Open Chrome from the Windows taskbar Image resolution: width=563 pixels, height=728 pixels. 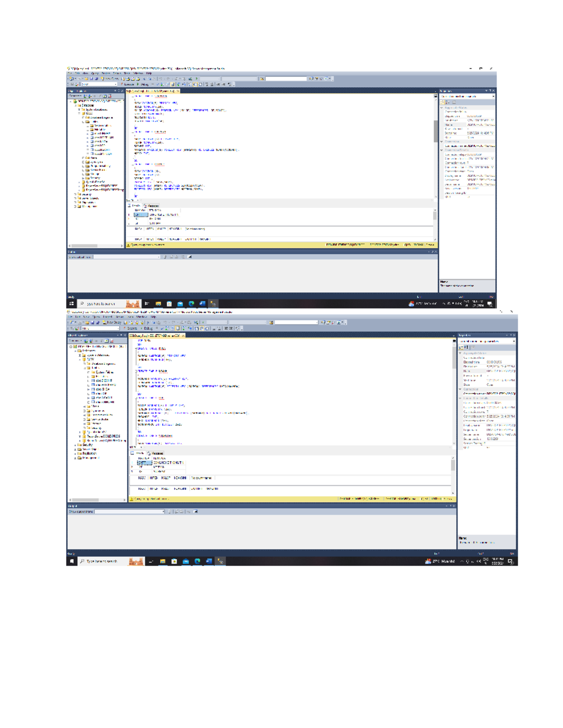(x=191, y=303)
